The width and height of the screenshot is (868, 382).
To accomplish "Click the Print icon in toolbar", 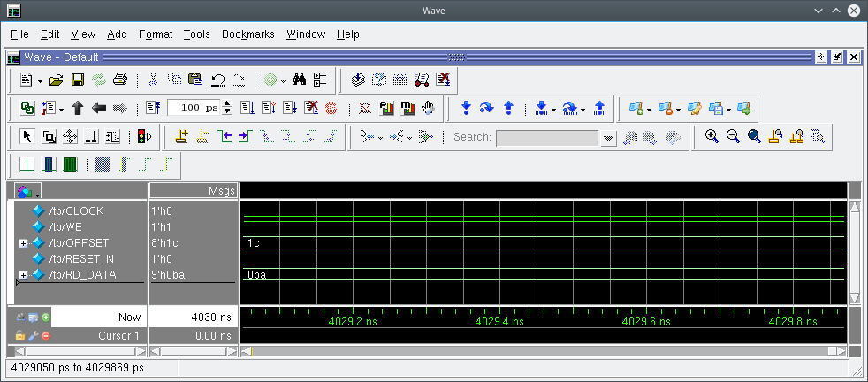I will (x=120, y=80).
